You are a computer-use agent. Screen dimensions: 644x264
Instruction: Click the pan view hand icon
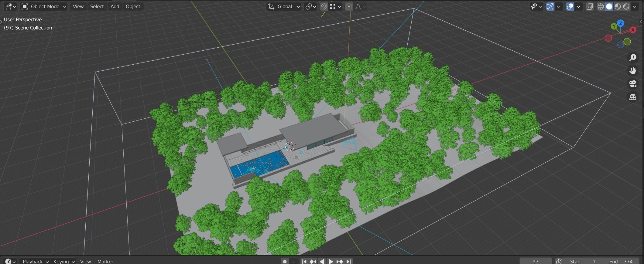pos(633,71)
